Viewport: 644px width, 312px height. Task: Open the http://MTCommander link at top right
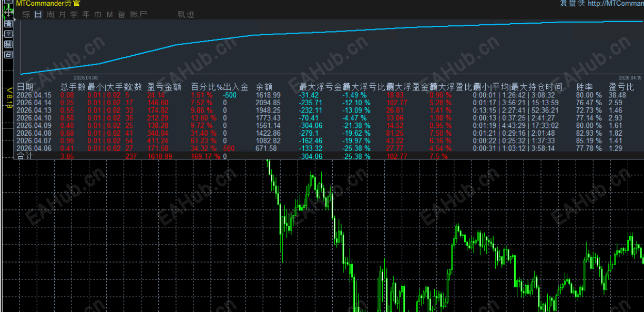pyautogui.click(x=616, y=4)
